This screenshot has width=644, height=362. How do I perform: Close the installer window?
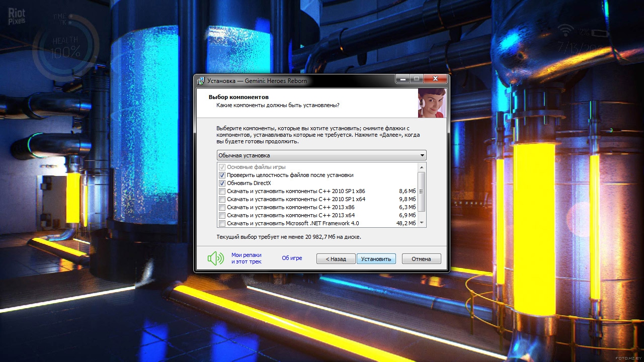[x=435, y=79]
